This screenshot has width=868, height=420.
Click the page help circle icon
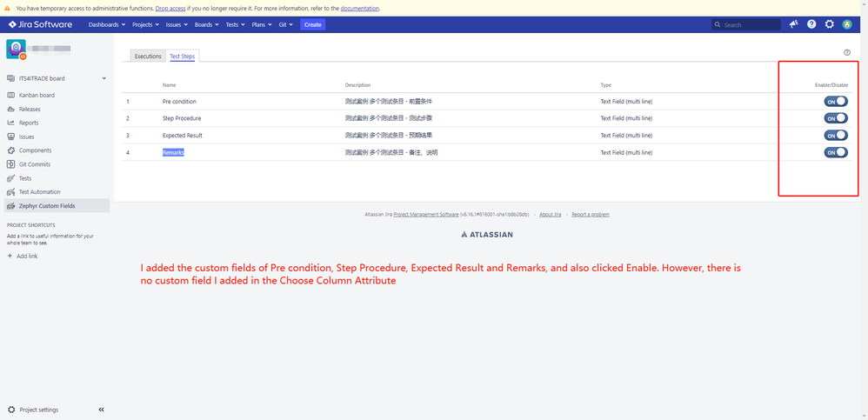point(847,52)
